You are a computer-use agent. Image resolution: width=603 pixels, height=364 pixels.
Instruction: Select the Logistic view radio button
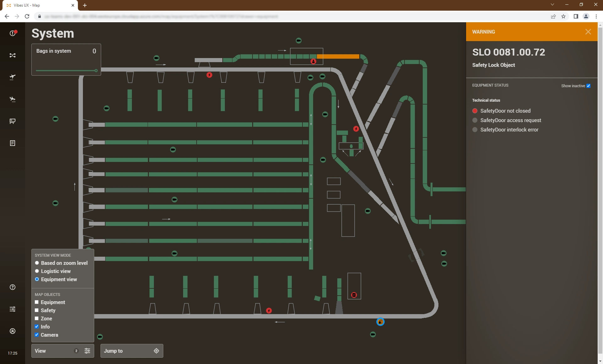point(37,271)
